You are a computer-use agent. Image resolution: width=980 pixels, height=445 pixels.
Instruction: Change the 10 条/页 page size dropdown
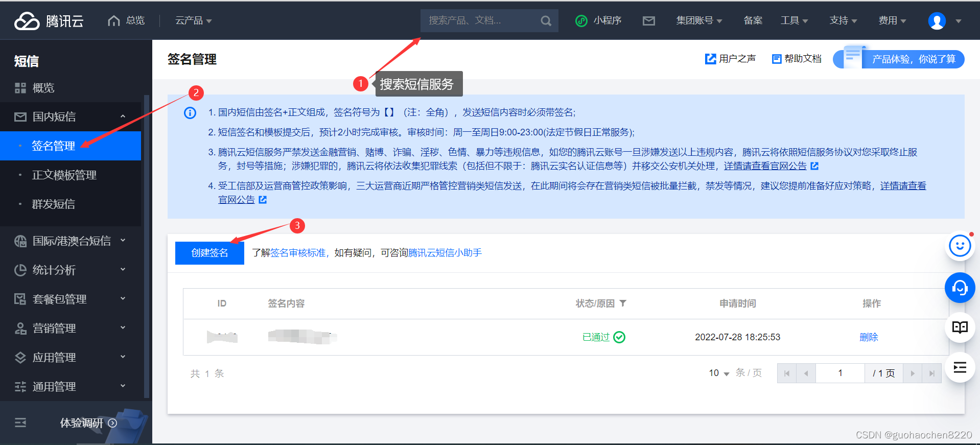click(x=719, y=373)
